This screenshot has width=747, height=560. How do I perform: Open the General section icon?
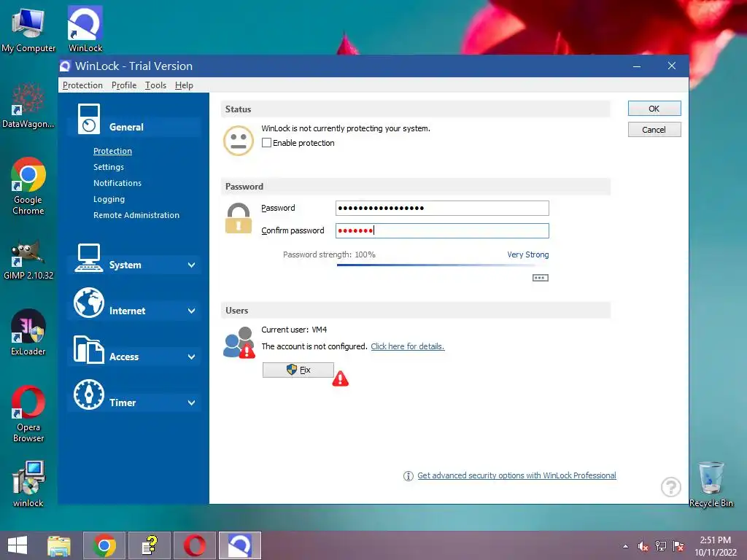89,119
